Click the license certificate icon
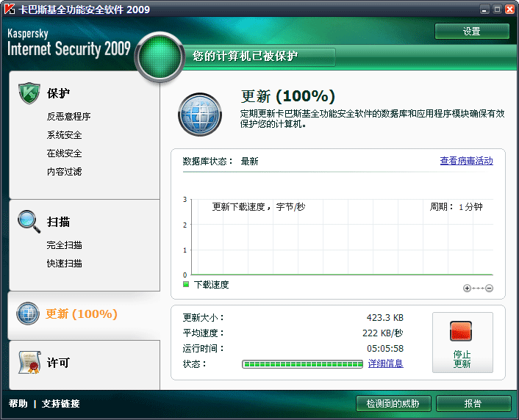The height and width of the screenshot is (420, 519). [28, 363]
